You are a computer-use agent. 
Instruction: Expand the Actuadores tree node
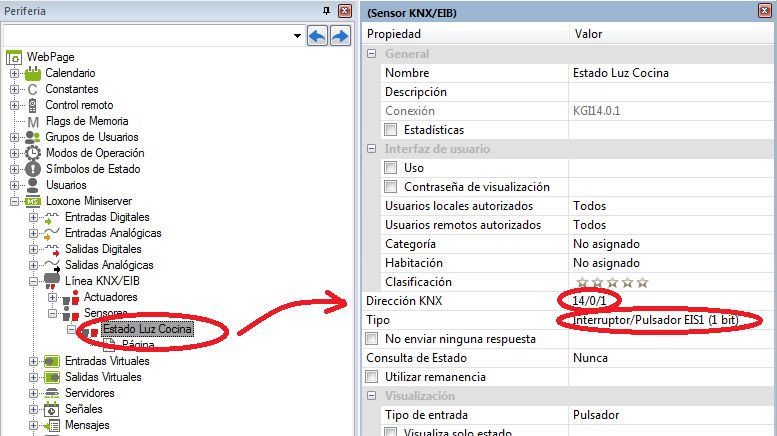tap(53, 297)
